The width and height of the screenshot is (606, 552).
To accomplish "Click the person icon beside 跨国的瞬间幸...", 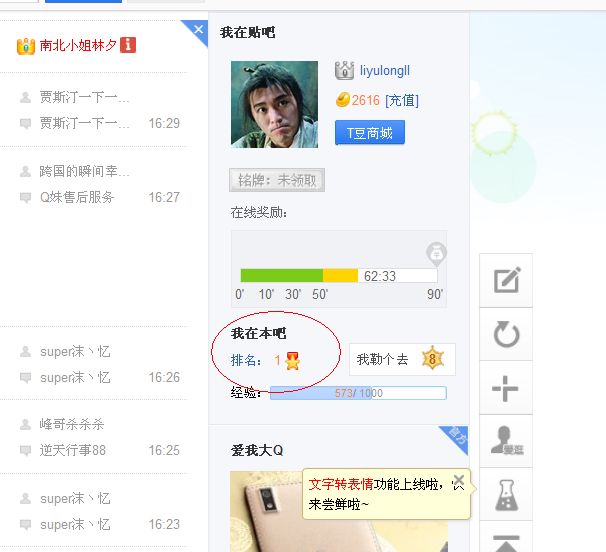I will pos(25,171).
